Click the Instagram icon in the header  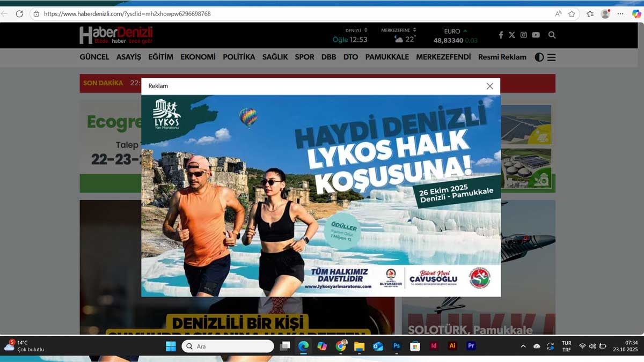pyautogui.click(x=524, y=35)
